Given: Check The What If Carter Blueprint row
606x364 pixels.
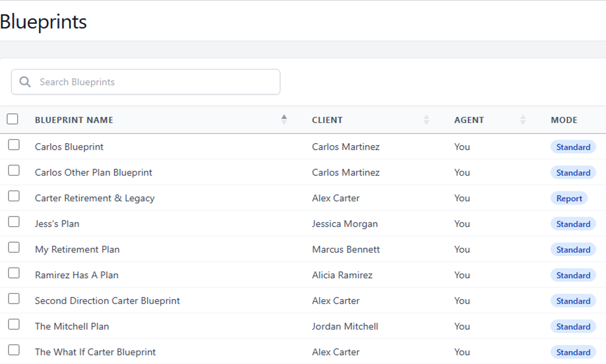Looking at the screenshot, I should [14, 350].
